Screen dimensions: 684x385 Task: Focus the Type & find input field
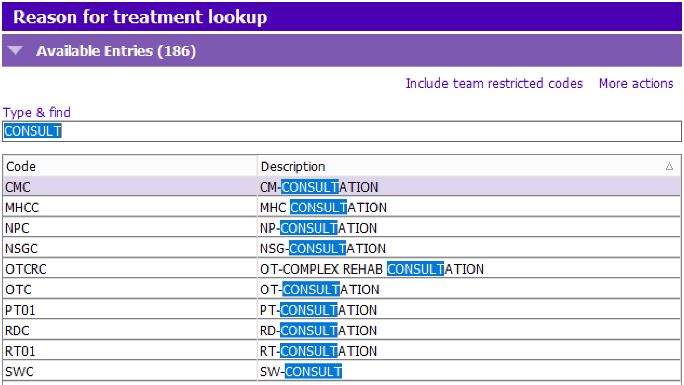point(342,131)
